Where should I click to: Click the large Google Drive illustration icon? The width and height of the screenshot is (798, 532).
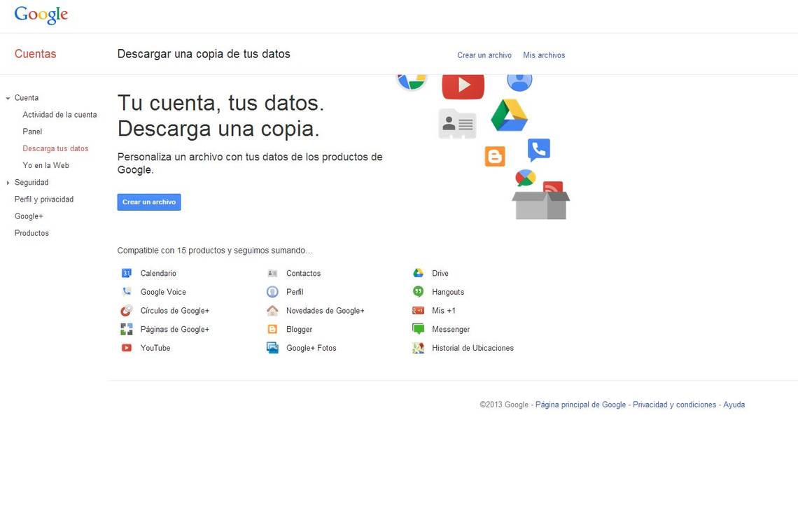pos(510,115)
